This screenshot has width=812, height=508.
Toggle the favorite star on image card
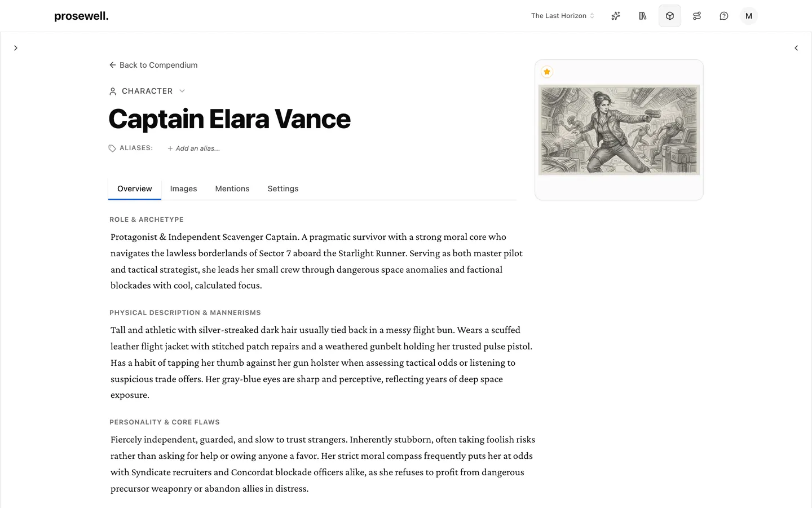[547, 72]
